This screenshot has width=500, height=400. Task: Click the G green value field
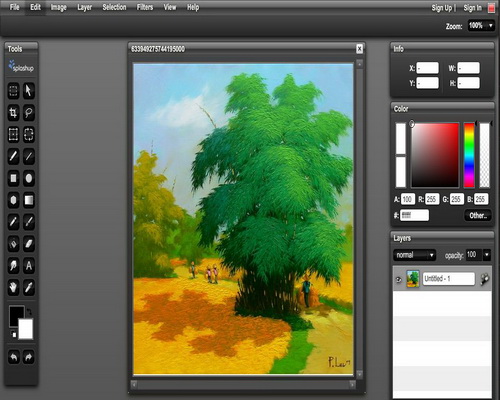457,199
